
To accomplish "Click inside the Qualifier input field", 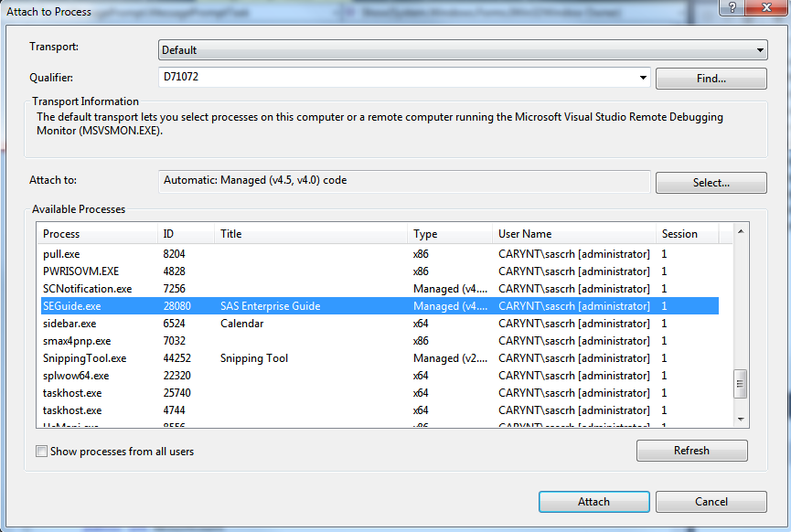I will 393,78.
